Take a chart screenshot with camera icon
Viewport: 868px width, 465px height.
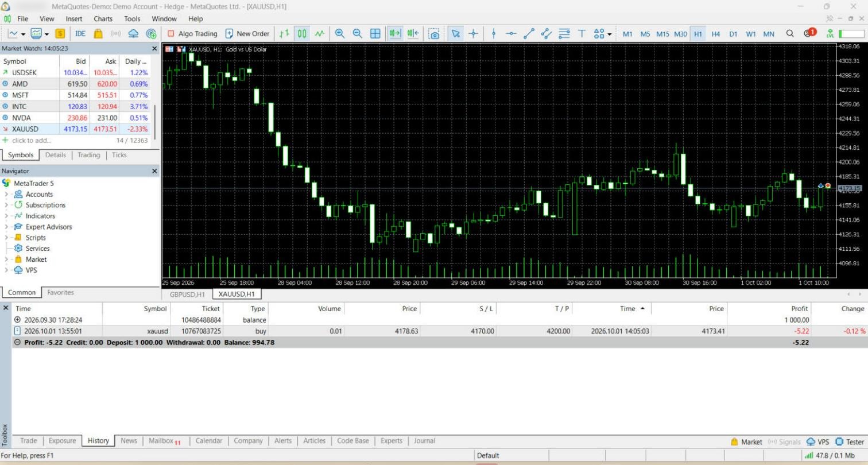coord(434,33)
